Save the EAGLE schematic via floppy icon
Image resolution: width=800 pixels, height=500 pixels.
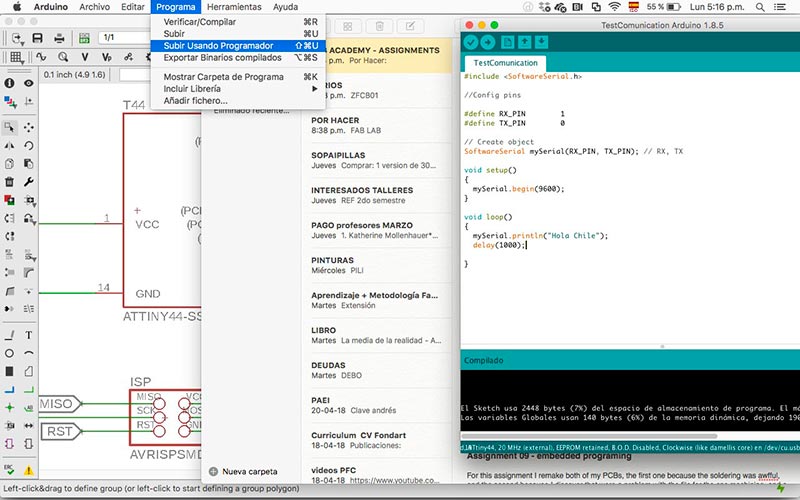click(x=37, y=38)
